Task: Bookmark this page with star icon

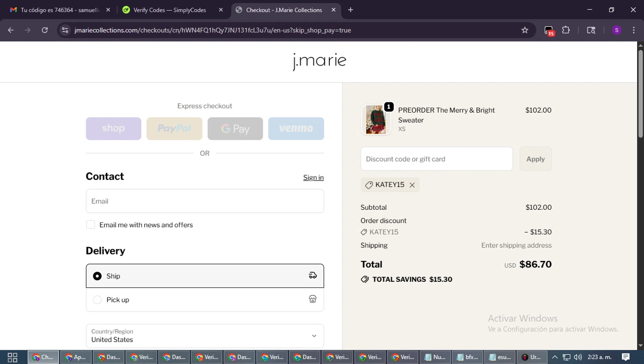Action: point(525,30)
